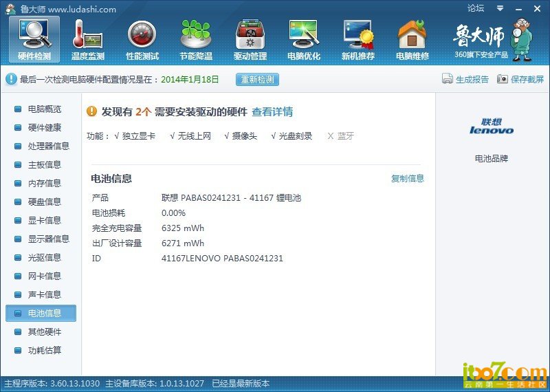The width and height of the screenshot is (550, 392).
Task: Click the product value 联想 PABAS0241231
Action: point(231,198)
